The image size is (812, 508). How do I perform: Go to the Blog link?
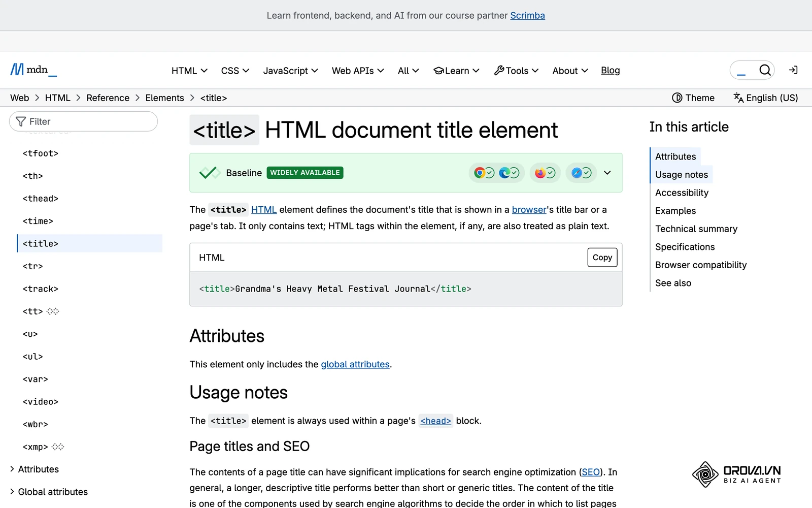tap(611, 71)
